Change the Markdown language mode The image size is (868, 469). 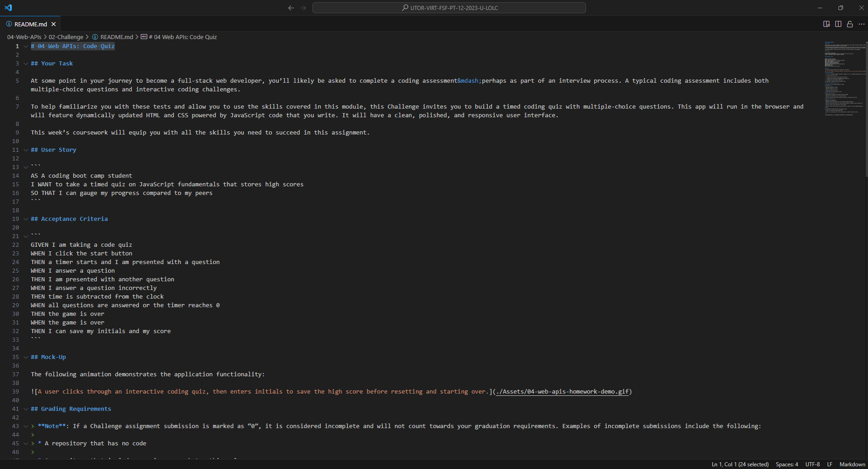click(852, 464)
